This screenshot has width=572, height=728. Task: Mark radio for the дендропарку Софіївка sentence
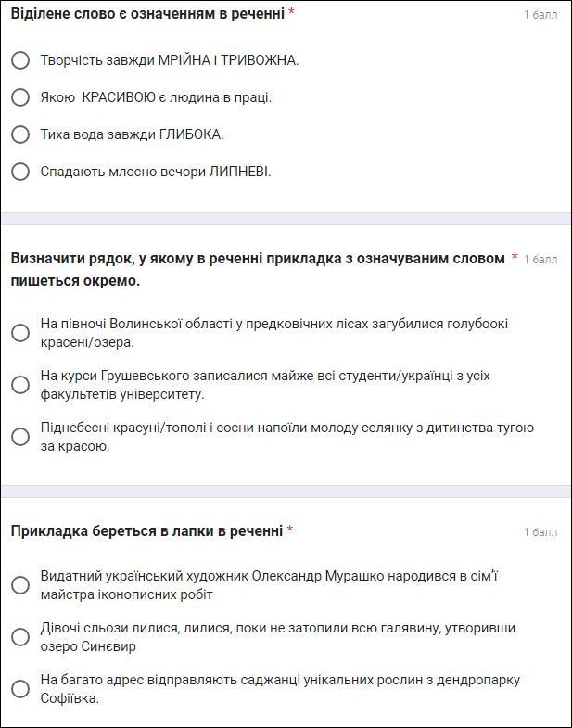(20, 689)
